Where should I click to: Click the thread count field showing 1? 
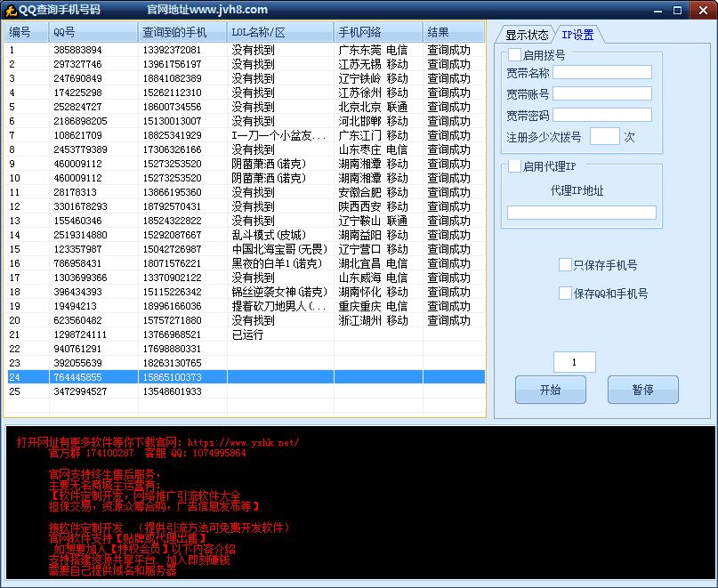pos(574,362)
